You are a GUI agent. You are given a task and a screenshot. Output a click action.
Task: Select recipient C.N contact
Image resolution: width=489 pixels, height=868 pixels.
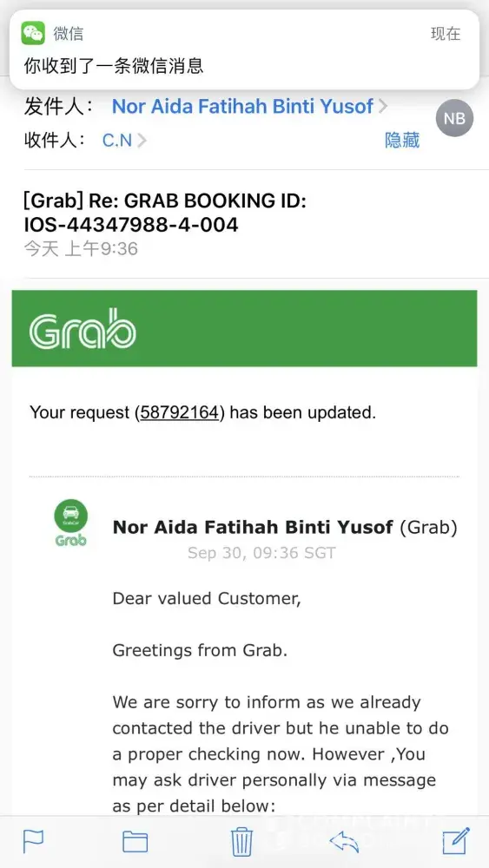point(117,141)
